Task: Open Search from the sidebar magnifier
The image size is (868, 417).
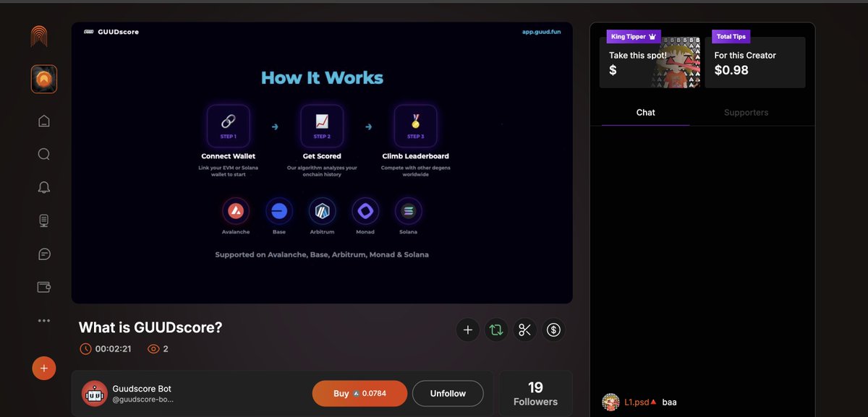Action: [x=44, y=154]
